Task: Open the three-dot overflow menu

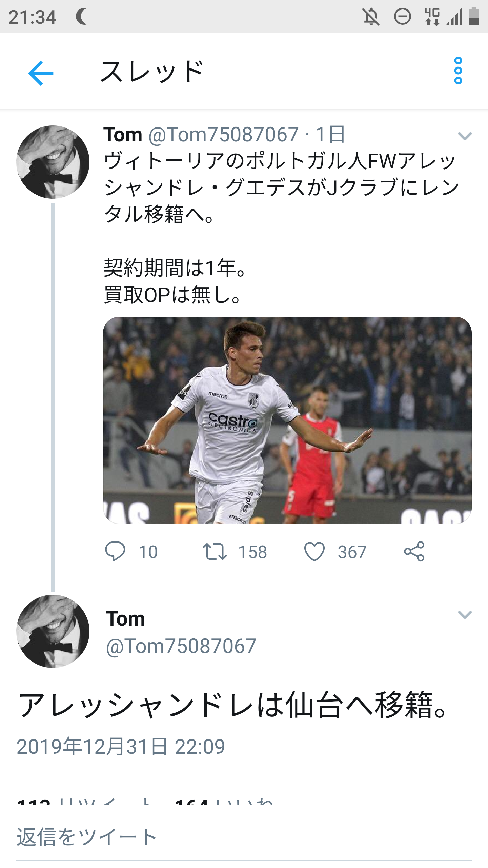Action: (458, 71)
